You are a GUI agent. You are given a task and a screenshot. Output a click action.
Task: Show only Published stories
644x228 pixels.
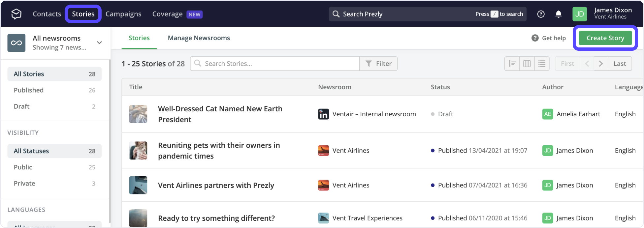54,90
